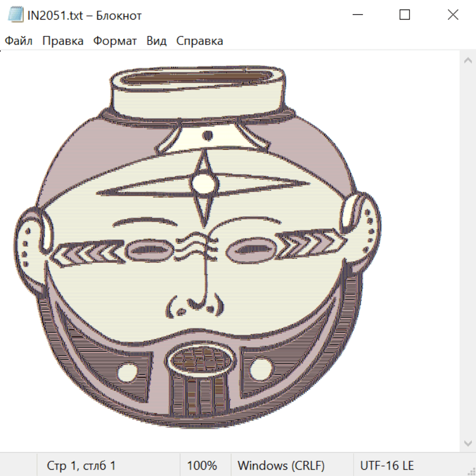The width and height of the screenshot is (476, 476).
Task: Open the Справка help menu
Action: coord(199,41)
